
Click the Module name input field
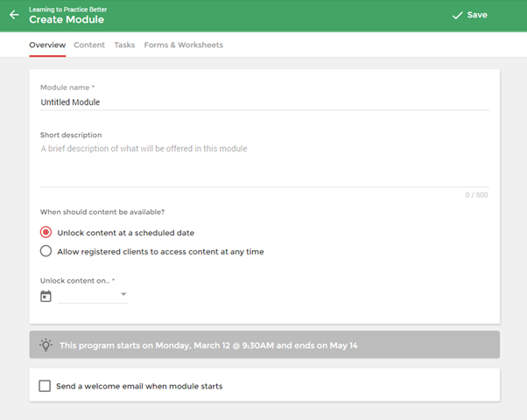click(264, 102)
